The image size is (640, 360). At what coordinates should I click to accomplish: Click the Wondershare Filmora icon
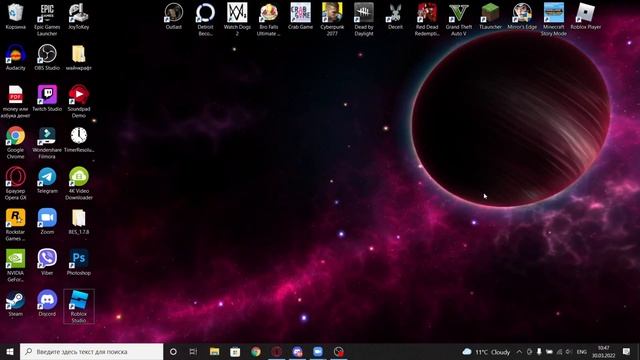click(x=47, y=142)
